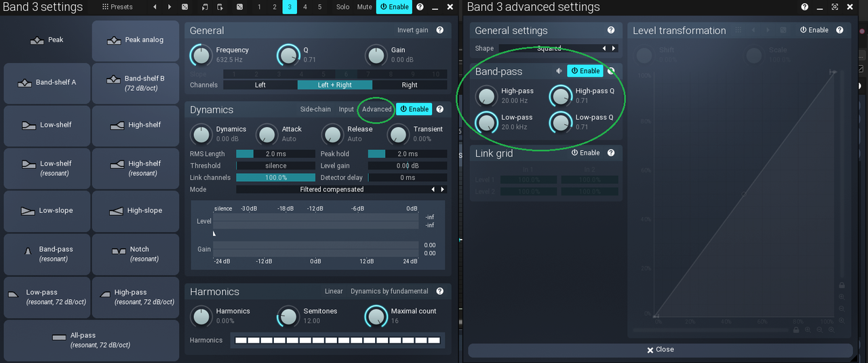The image size is (868, 363).
Task: Open the Presets menu
Action: (117, 7)
